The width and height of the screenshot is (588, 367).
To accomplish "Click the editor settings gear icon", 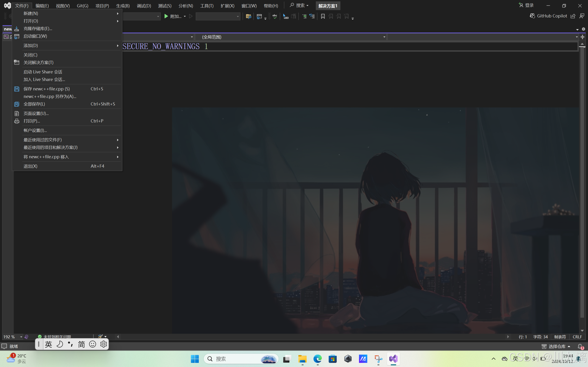I will pyautogui.click(x=583, y=29).
